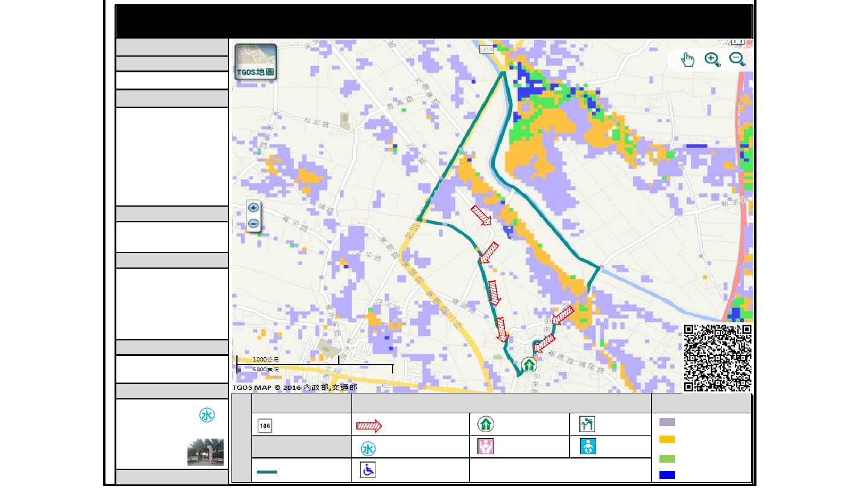Image resolution: width=868 pixels, height=488 pixels.
Task: Click the teal line legend symbol
Action: click(267, 472)
